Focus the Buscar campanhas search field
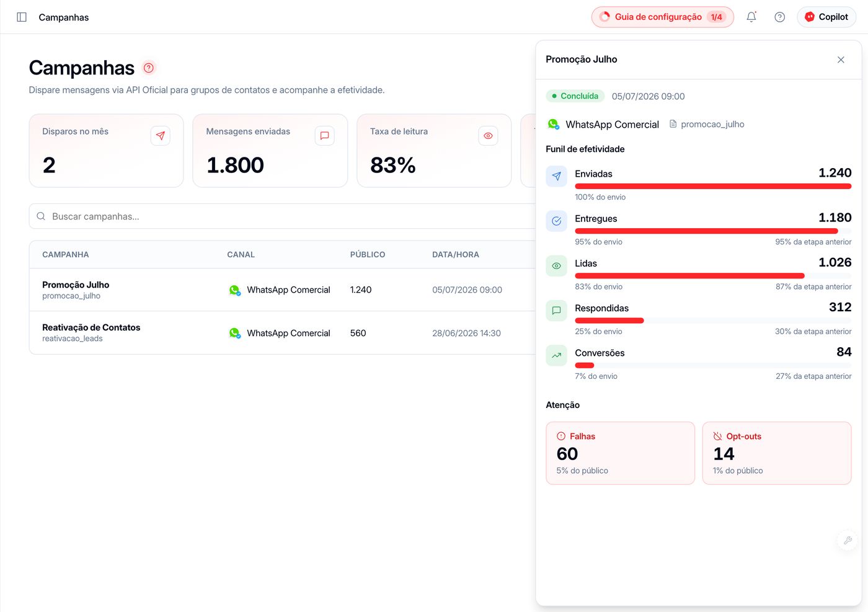The image size is (868, 612). [x=283, y=216]
